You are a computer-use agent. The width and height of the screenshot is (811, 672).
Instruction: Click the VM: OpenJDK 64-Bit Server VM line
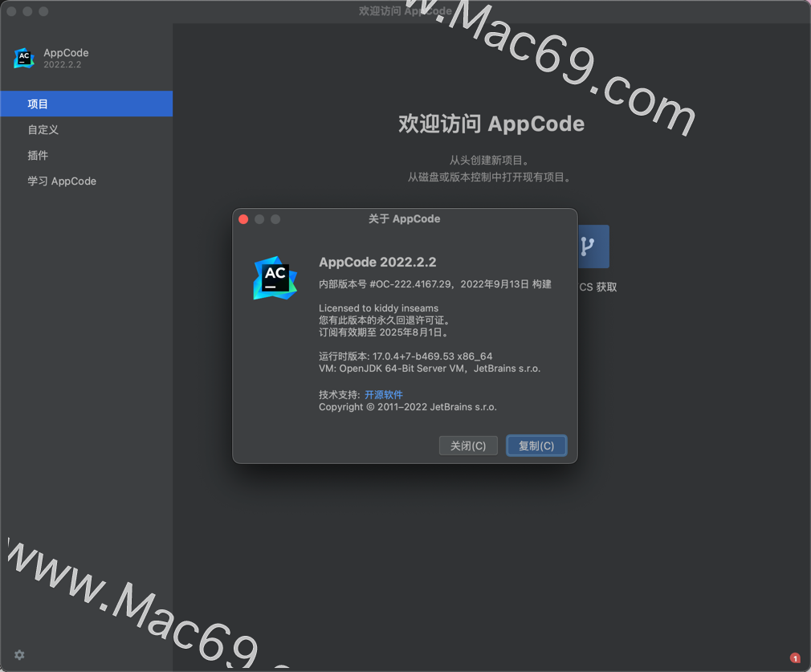pos(430,369)
